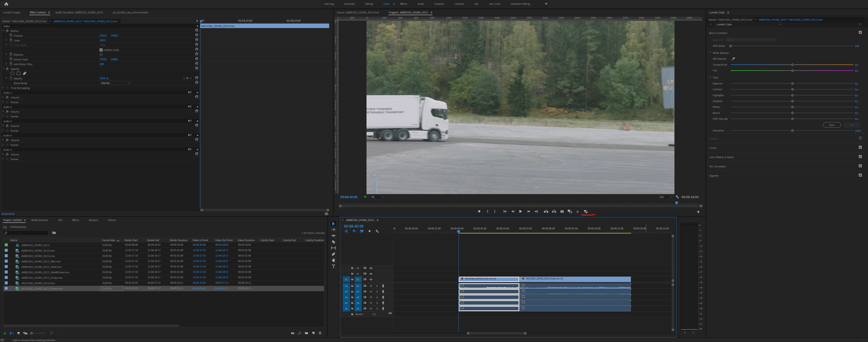This screenshot has height=342, width=868.
Task: Select the Type tool
Action: pos(333,266)
